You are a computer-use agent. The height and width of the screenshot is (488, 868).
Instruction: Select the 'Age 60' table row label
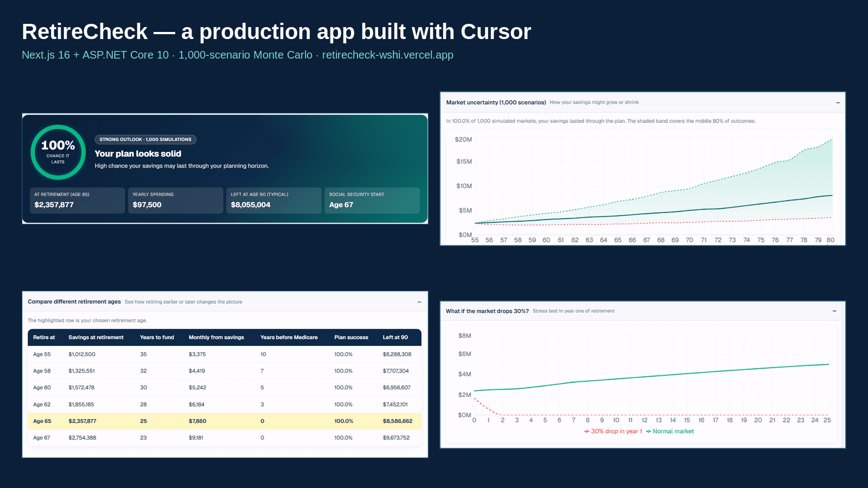(42, 388)
